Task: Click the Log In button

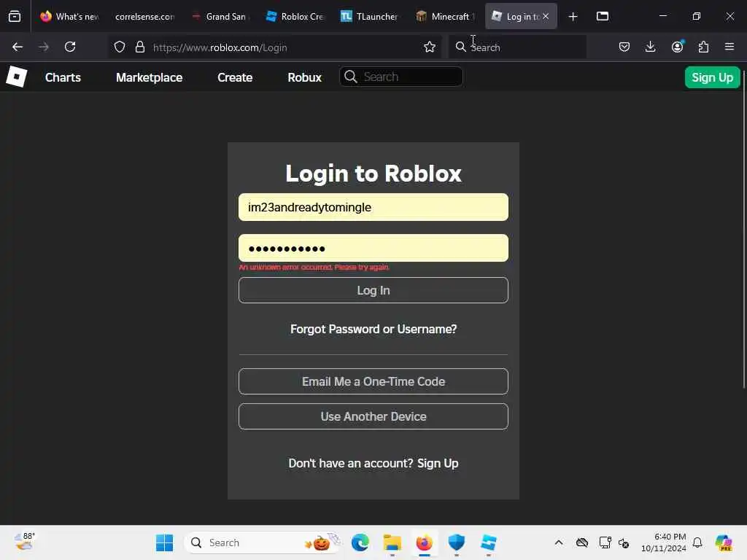Action: click(x=373, y=290)
